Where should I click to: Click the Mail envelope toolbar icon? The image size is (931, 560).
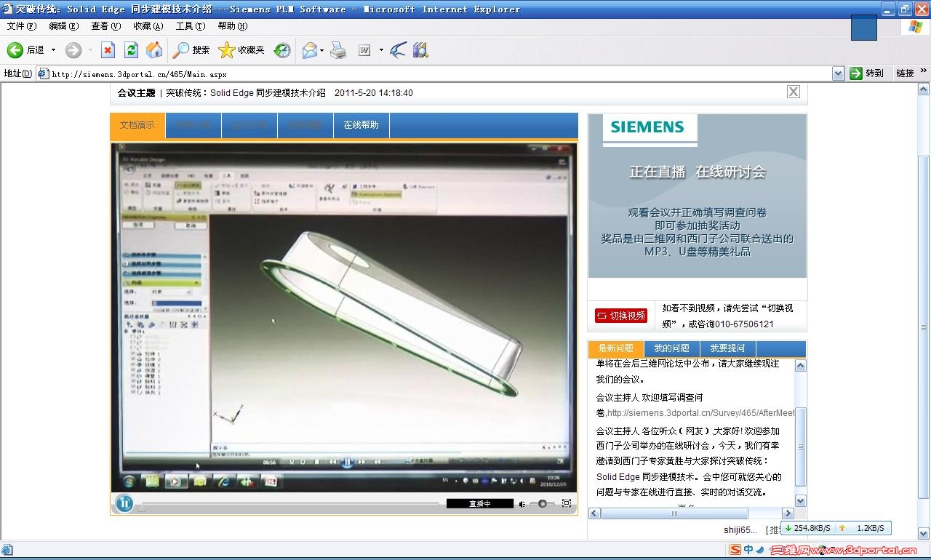(310, 50)
